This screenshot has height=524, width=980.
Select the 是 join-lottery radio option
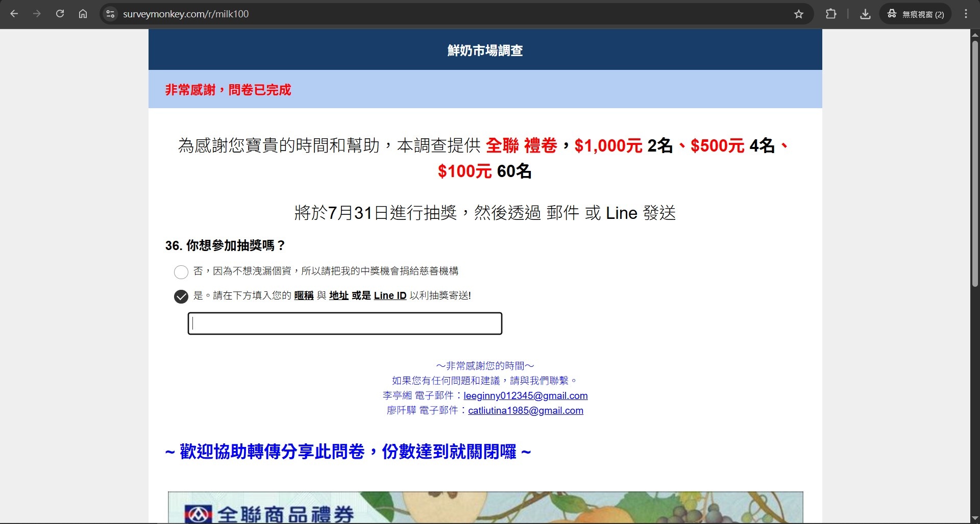click(x=181, y=296)
